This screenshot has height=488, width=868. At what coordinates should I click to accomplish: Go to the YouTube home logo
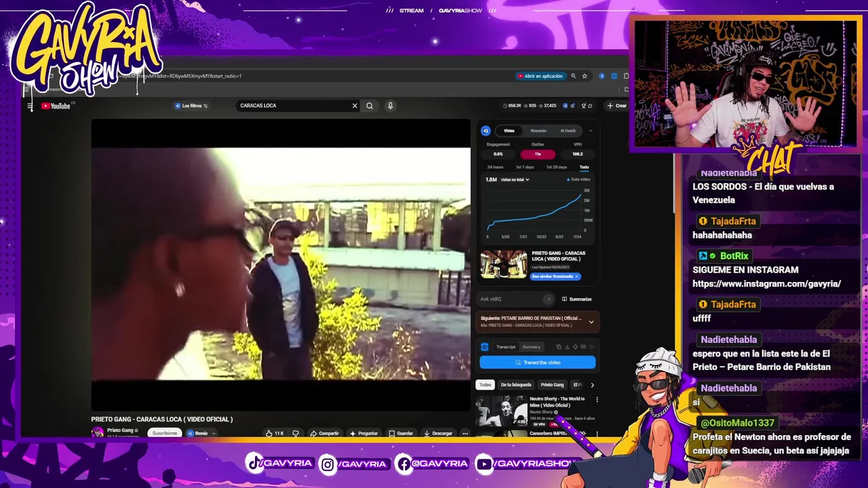(56, 106)
